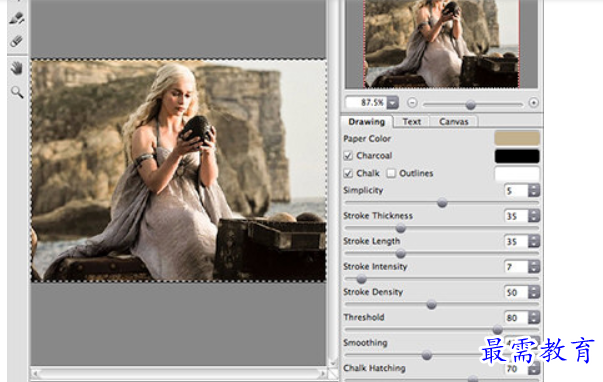This screenshot has height=382, width=603.
Task: Click the Simplicity value field
Action: tap(516, 190)
